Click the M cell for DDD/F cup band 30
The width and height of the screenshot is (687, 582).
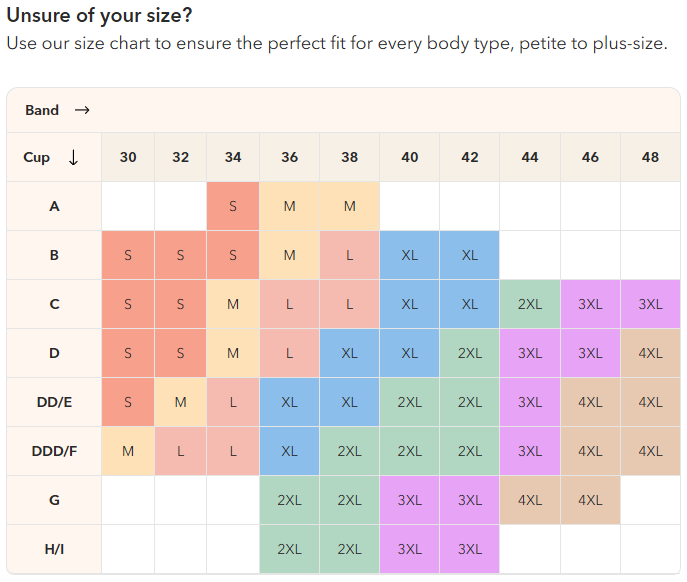[x=128, y=451]
